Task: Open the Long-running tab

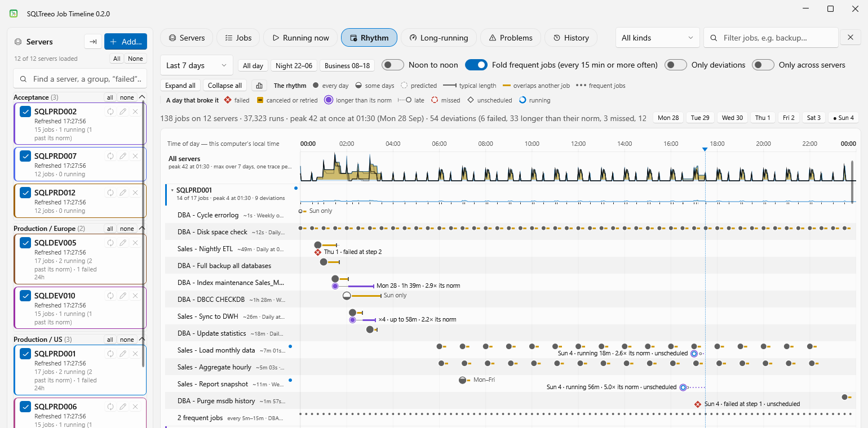Action: click(439, 38)
